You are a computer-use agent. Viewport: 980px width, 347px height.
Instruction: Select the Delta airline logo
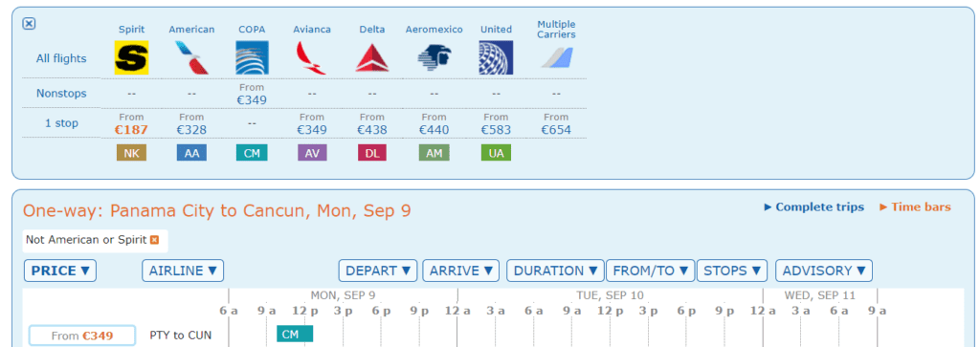[372, 57]
